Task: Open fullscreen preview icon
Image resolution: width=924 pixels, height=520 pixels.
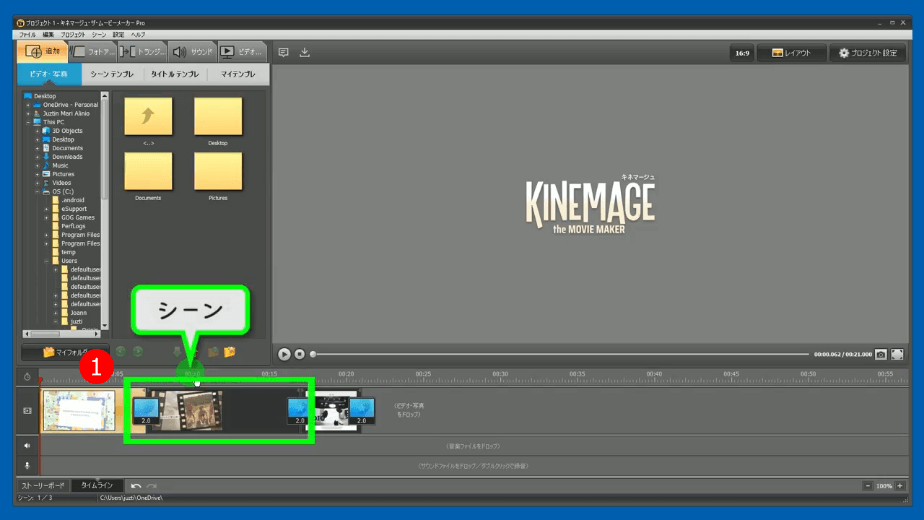Action: 897,354
